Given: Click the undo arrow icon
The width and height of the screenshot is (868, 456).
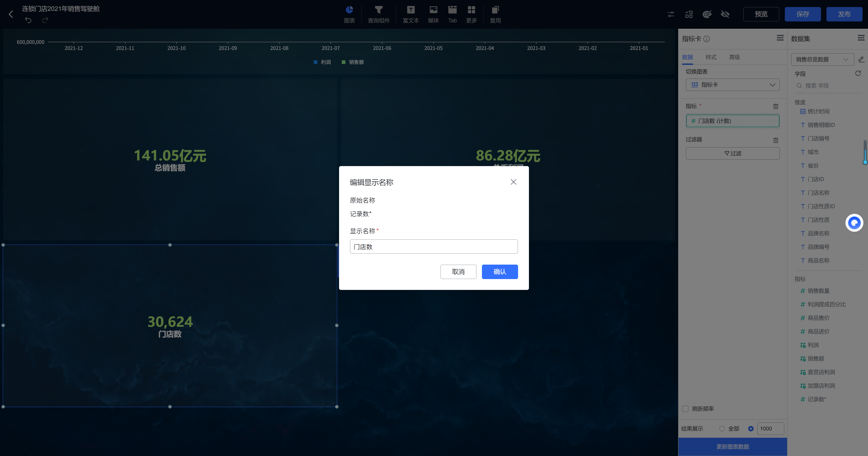Looking at the screenshot, I should (28, 20).
